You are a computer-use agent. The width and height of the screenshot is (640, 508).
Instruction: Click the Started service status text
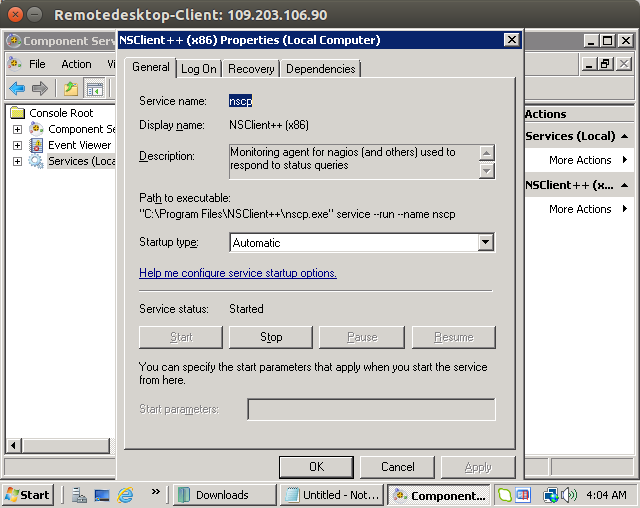click(246, 309)
